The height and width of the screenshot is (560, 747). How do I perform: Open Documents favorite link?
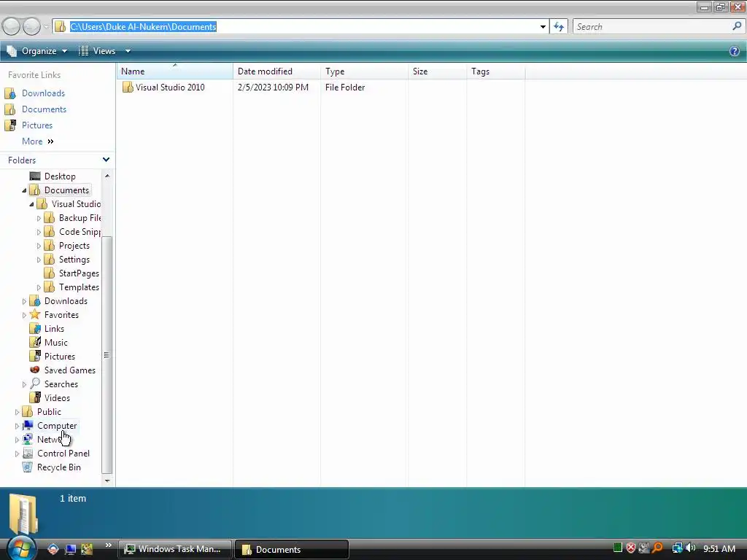point(44,109)
